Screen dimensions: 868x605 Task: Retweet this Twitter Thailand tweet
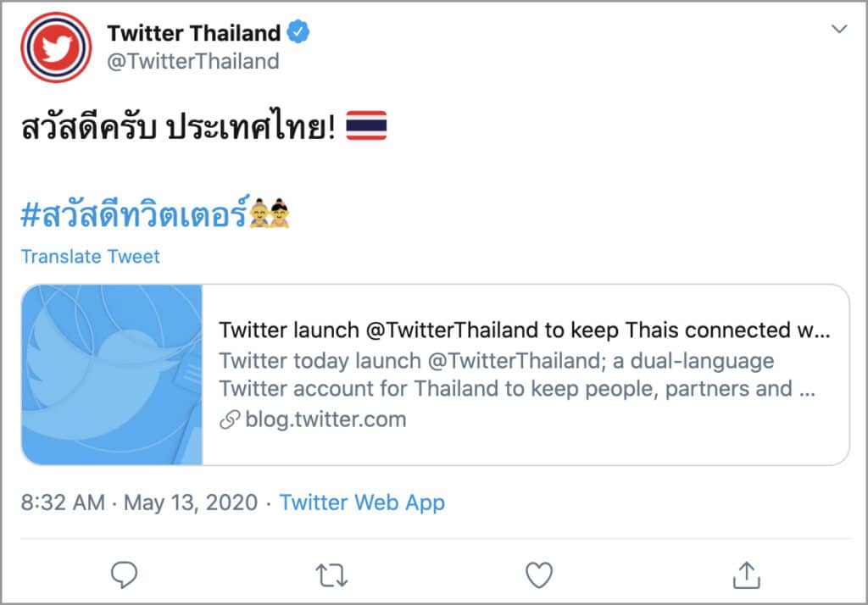point(331,576)
